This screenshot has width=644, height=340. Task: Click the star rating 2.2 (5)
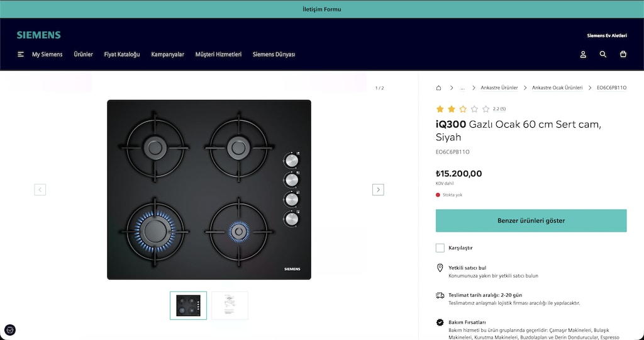pos(470,109)
